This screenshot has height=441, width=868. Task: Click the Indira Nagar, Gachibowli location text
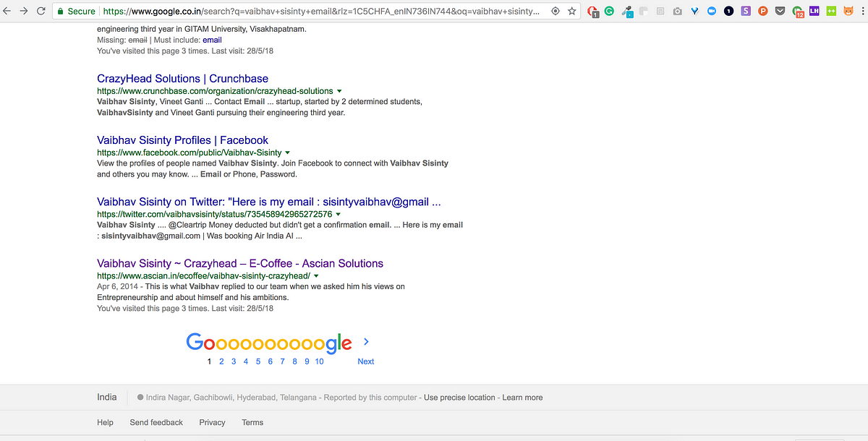231,398
